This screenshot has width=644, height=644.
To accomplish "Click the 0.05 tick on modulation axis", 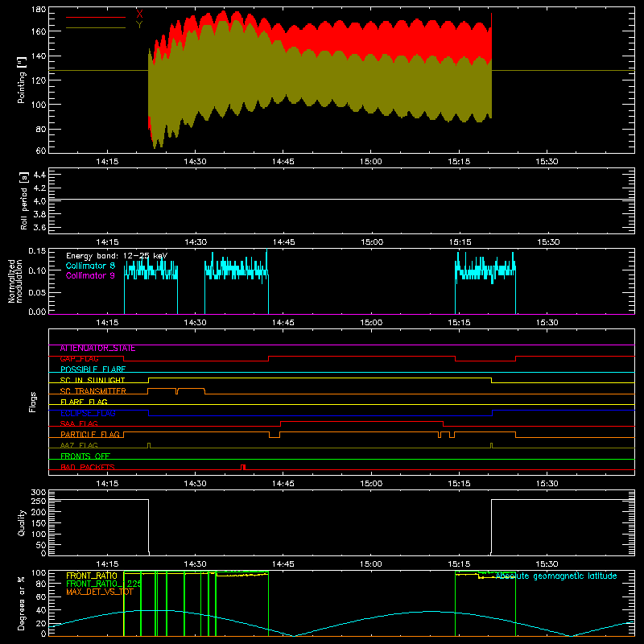I will (x=37, y=292).
